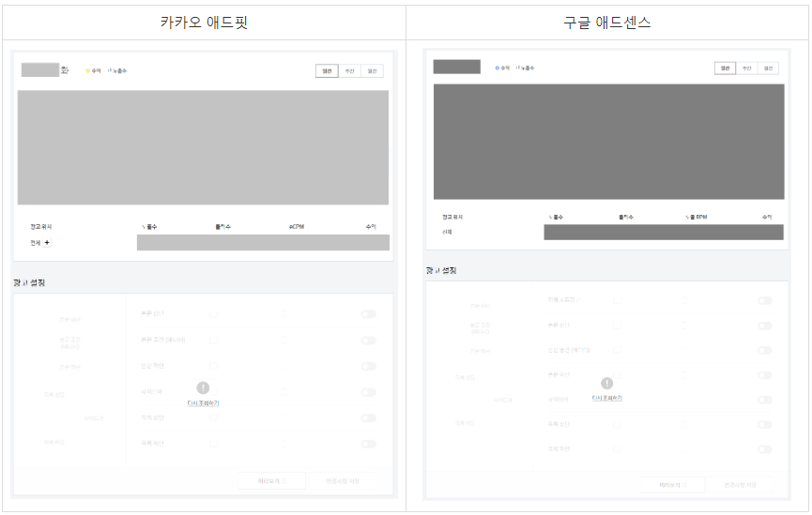Click the yellow 수익 legend marker in 카카오 애드핏

click(x=88, y=71)
